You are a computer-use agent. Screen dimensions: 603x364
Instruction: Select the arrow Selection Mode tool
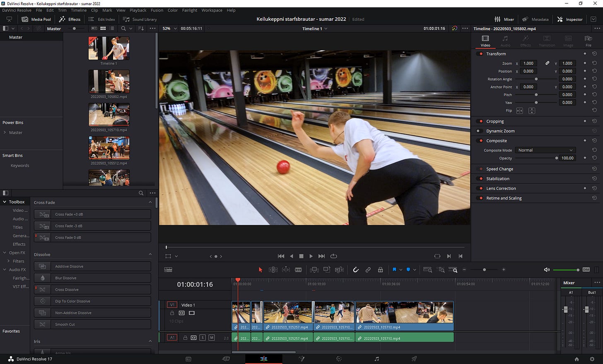tap(260, 270)
